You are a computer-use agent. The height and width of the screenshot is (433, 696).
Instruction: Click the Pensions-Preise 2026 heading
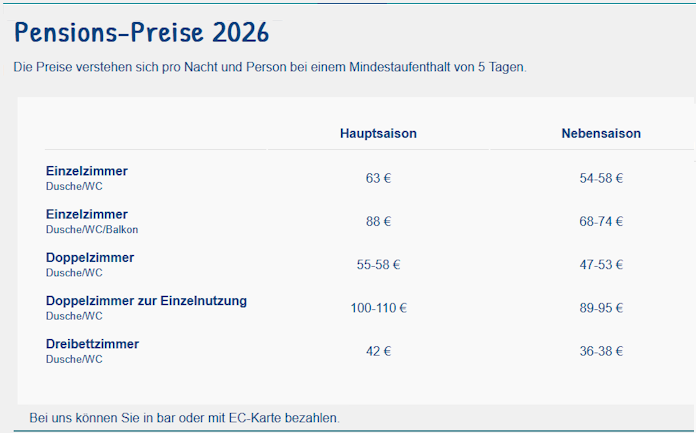pos(141,32)
